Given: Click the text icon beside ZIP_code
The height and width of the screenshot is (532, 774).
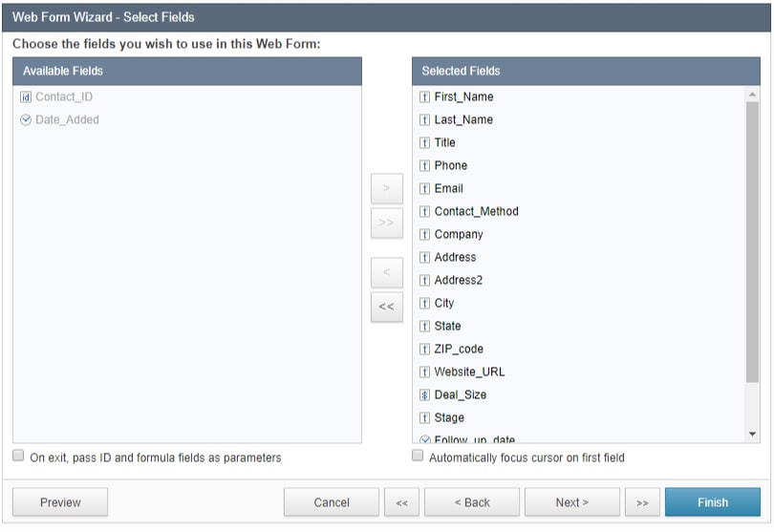Looking at the screenshot, I should (x=425, y=350).
